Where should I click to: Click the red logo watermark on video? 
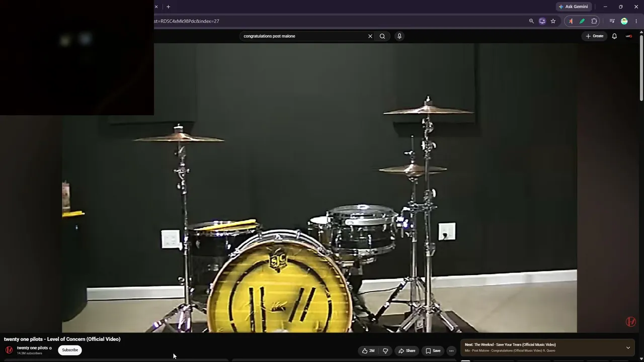click(630, 322)
